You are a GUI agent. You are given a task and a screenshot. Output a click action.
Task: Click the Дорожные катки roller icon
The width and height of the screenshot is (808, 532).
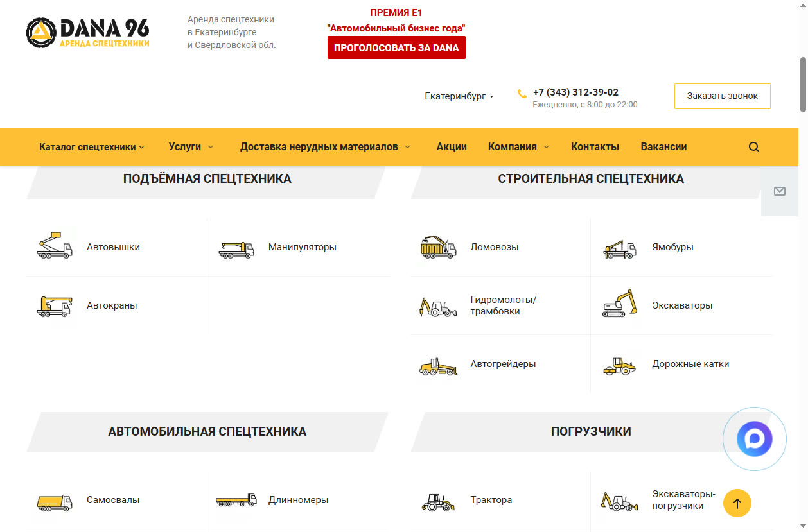620,366
